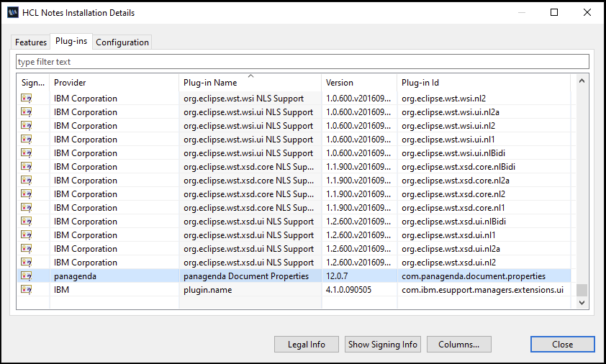
Task: Click version 4.1.0.090505 cell
Action: pos(348,290)
